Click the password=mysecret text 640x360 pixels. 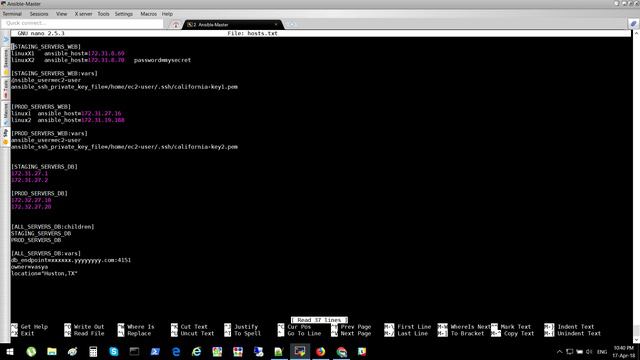point(162,60)
